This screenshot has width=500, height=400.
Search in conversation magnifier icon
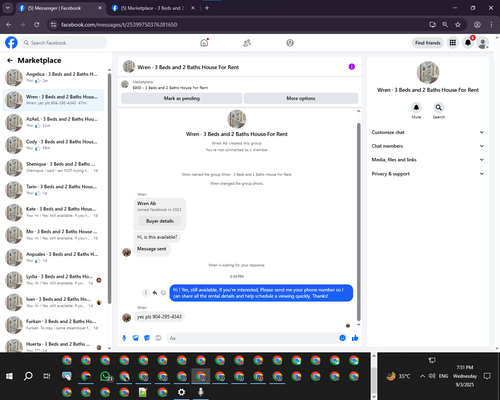[439, 107]
